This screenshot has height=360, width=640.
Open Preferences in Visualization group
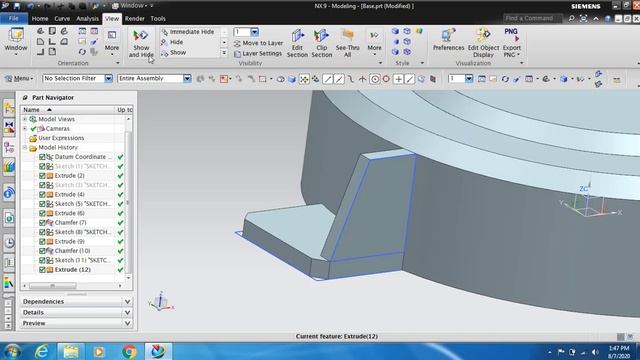click(448, 40)
